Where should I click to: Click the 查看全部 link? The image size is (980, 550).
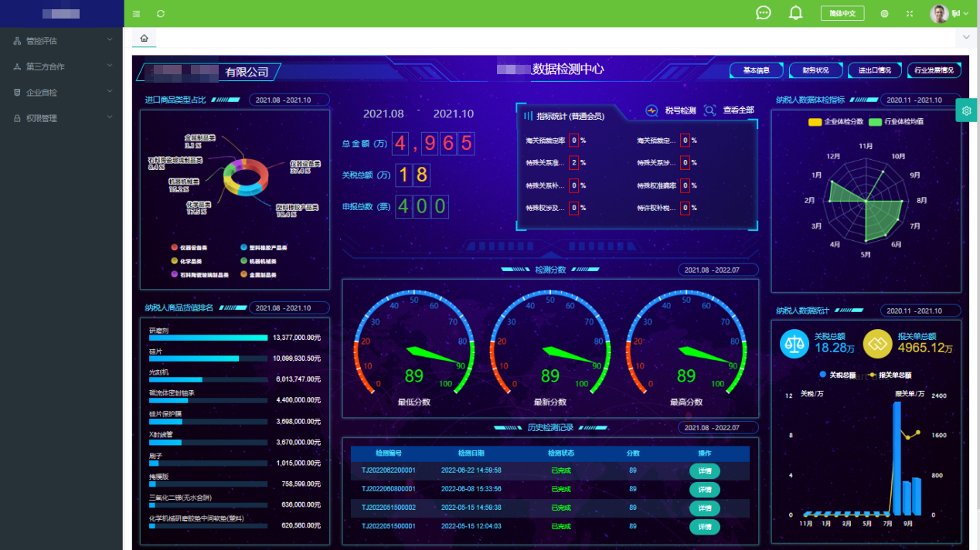[738, 110]
